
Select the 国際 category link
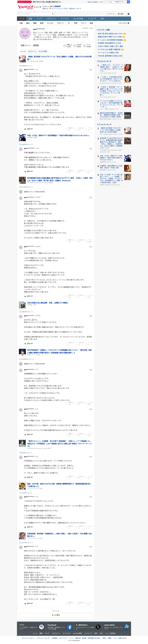(x=35, y=23)
